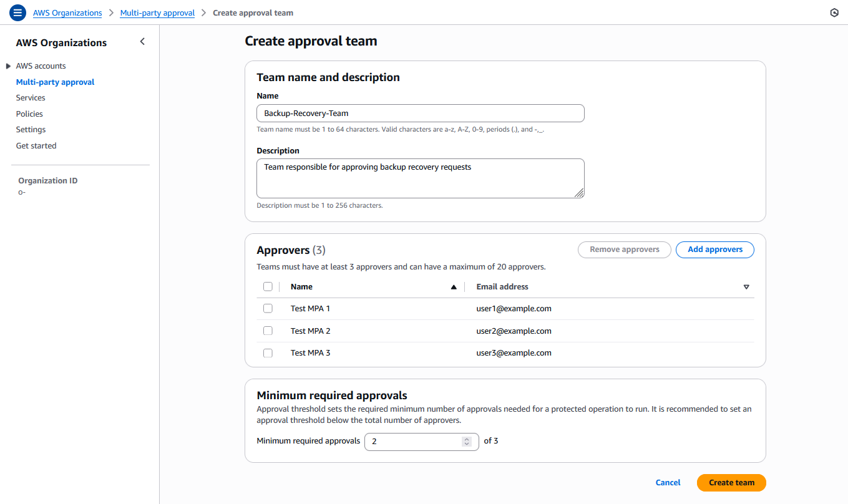Open the Services page from sidebar
The width and height of the screenshot is (848, 504).
[x=30, y=97]
